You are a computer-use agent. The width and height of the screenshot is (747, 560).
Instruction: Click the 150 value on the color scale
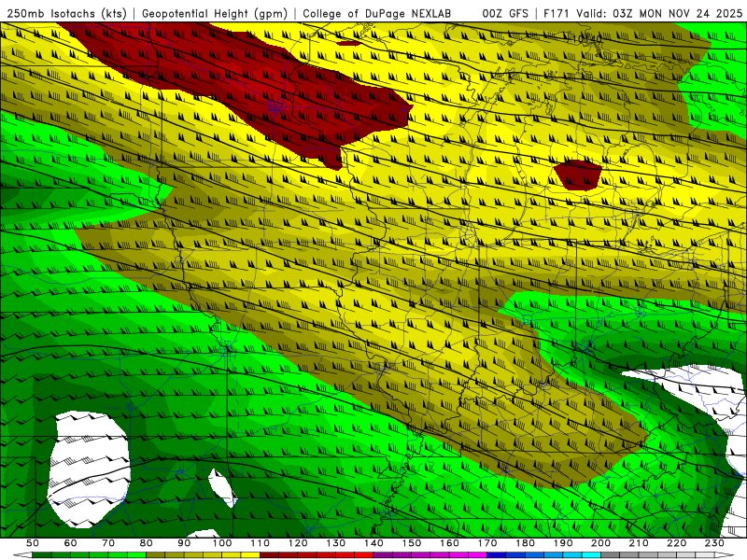click(x=411, y=543)
